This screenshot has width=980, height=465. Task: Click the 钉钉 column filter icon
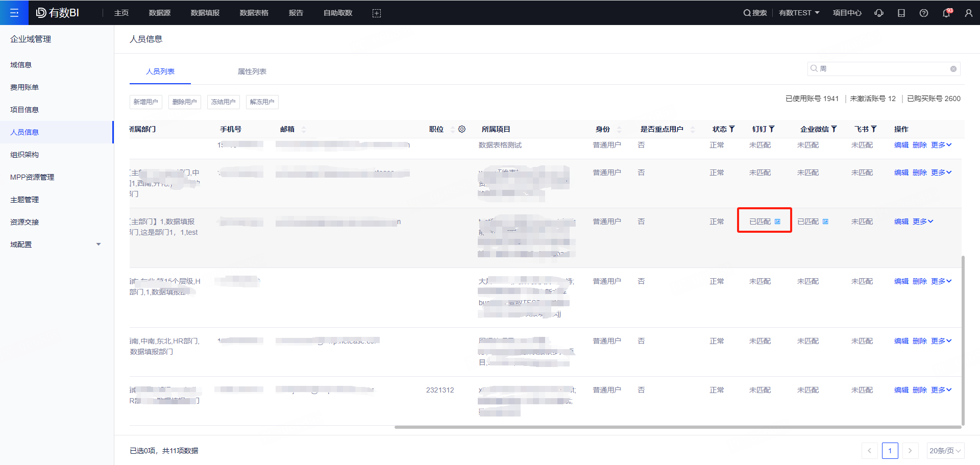click(x=772, y=129)
